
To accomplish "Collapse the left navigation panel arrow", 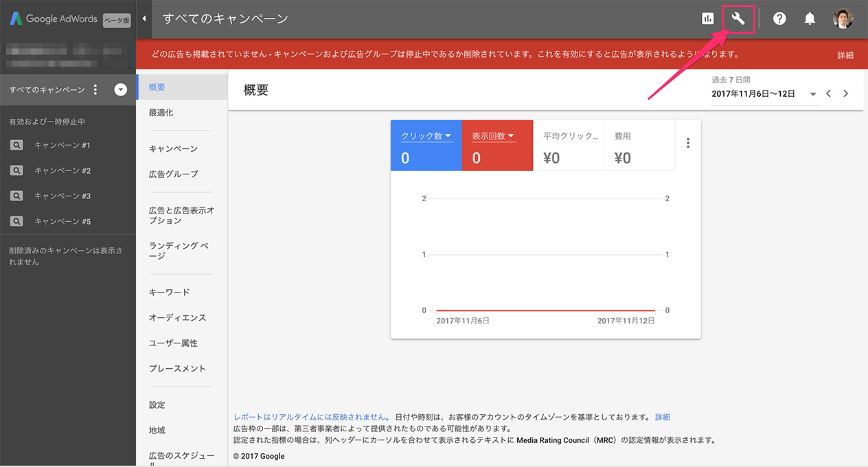I will [144, 19].
